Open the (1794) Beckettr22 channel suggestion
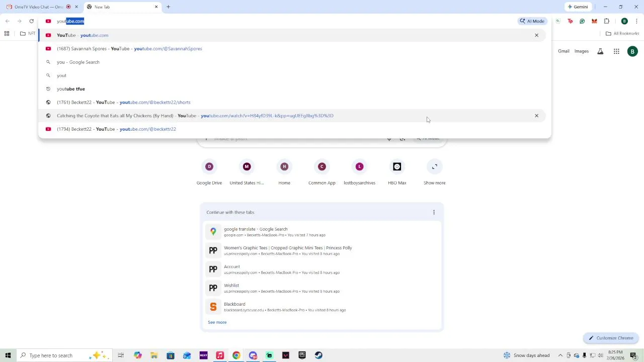The width and height of the screenshot is (644, 362). [292, 129]
